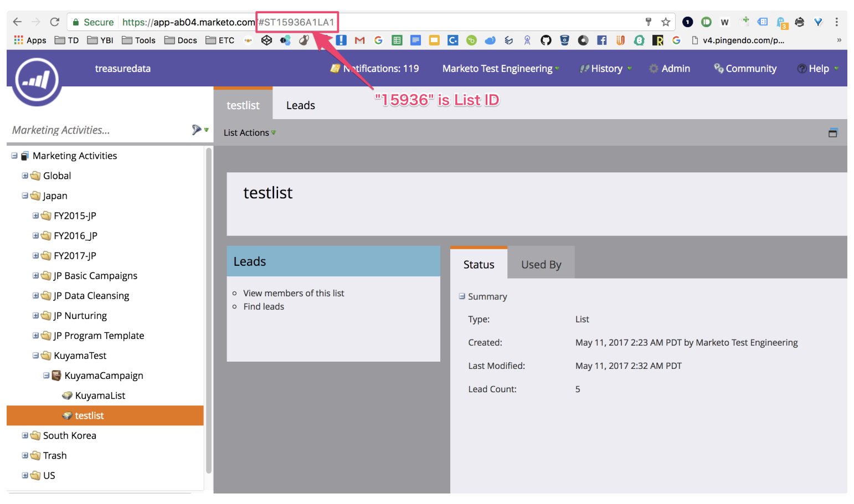854x504 pixels.
Task: Open the Facebook bookmark icon
Action: [x=601, y=40]
